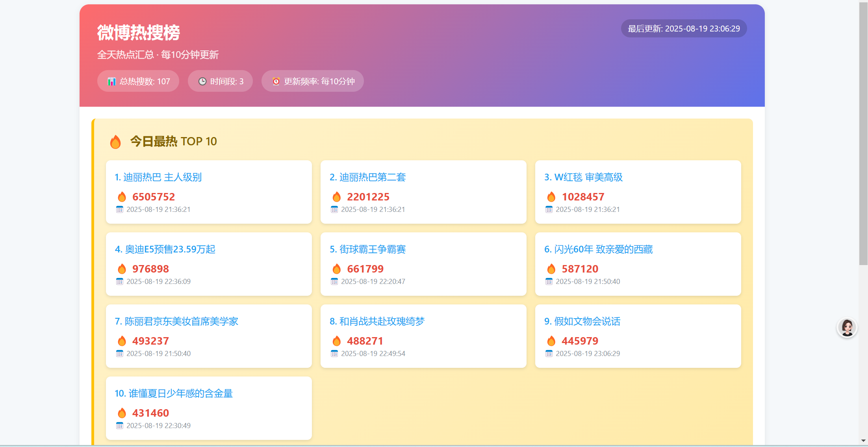Click the 总热搜数: 107 stat pill
The height and width of the screenshot is (447, 868).
(138, 81)
